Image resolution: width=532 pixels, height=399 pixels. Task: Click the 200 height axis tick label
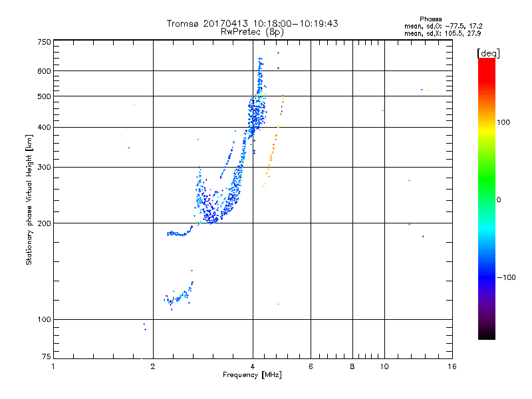[44, 223]
